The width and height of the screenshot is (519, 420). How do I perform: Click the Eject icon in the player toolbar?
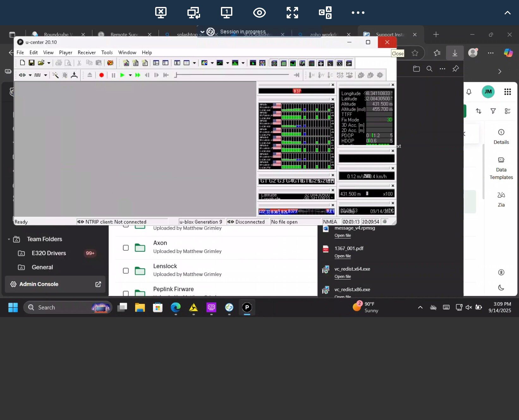[90, 75]
